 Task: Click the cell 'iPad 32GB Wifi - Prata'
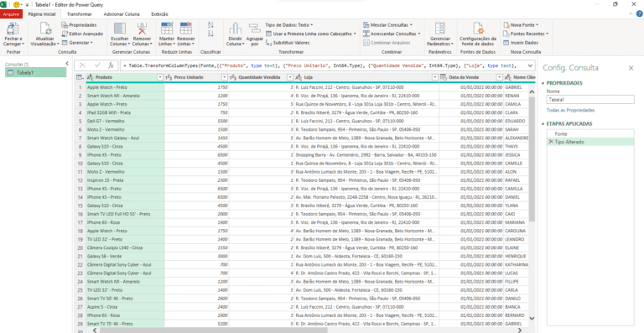click(125, 112)
